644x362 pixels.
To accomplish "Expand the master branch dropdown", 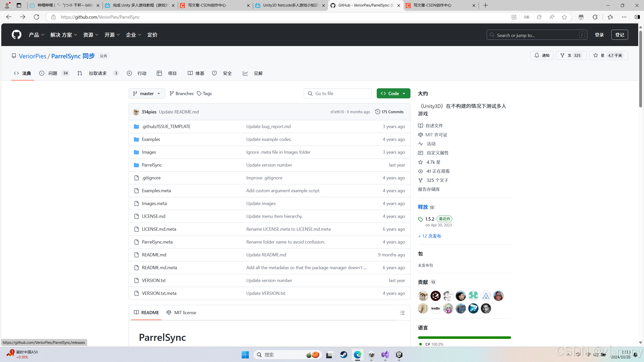I will point(146,93).
